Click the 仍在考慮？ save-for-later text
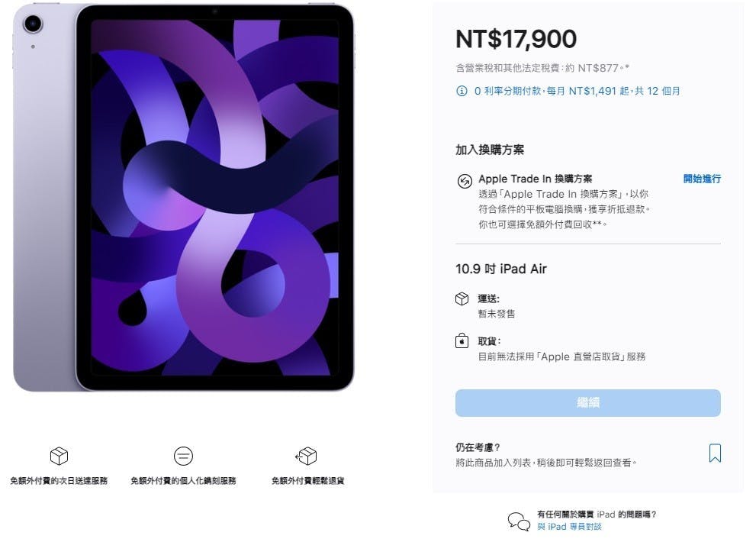This screenshot has width=756, height=542. (x=478, y=447)
